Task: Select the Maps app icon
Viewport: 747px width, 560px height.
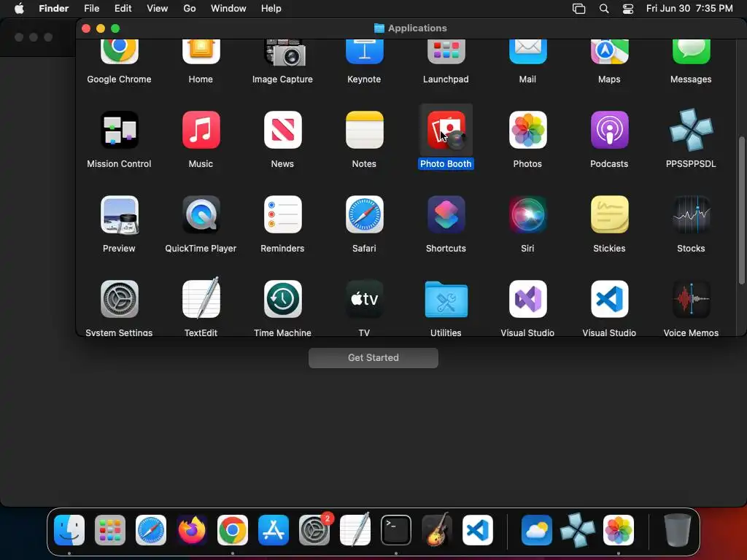Action: point(609,52)
